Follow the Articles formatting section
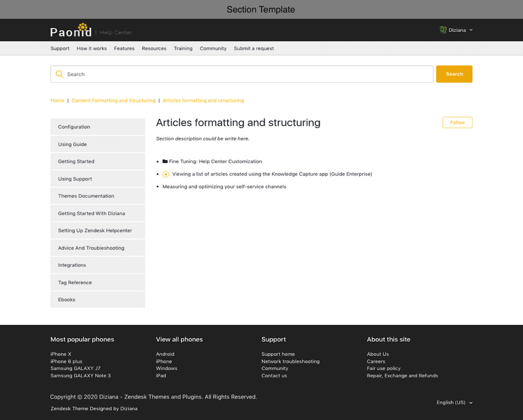 [457, 123]
